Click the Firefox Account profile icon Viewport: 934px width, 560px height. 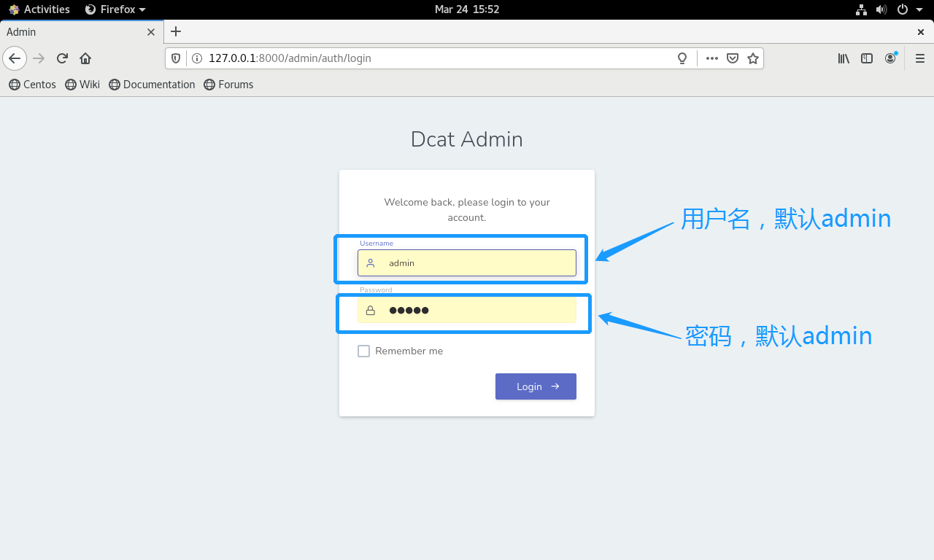[x=891, y=58]
